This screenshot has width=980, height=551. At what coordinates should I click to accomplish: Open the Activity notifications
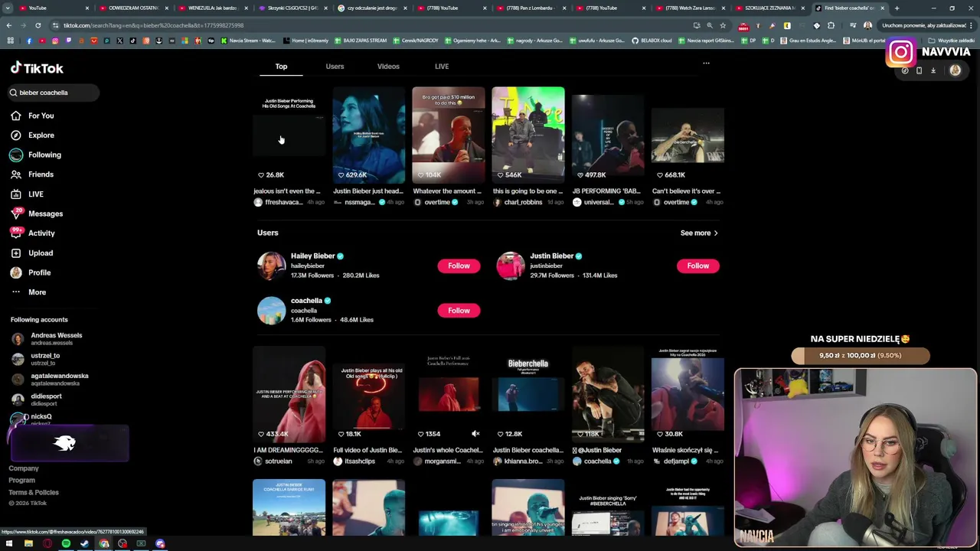[33, 233]
